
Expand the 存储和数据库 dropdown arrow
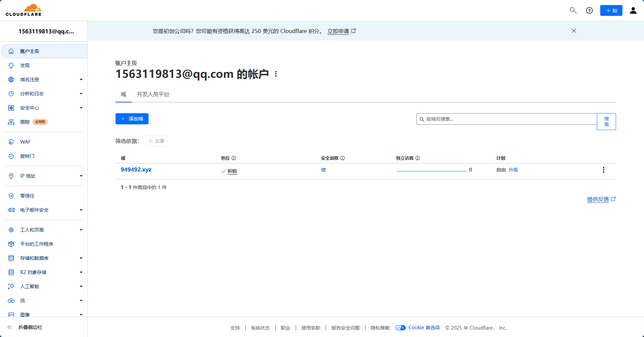[x=81, y=258]
